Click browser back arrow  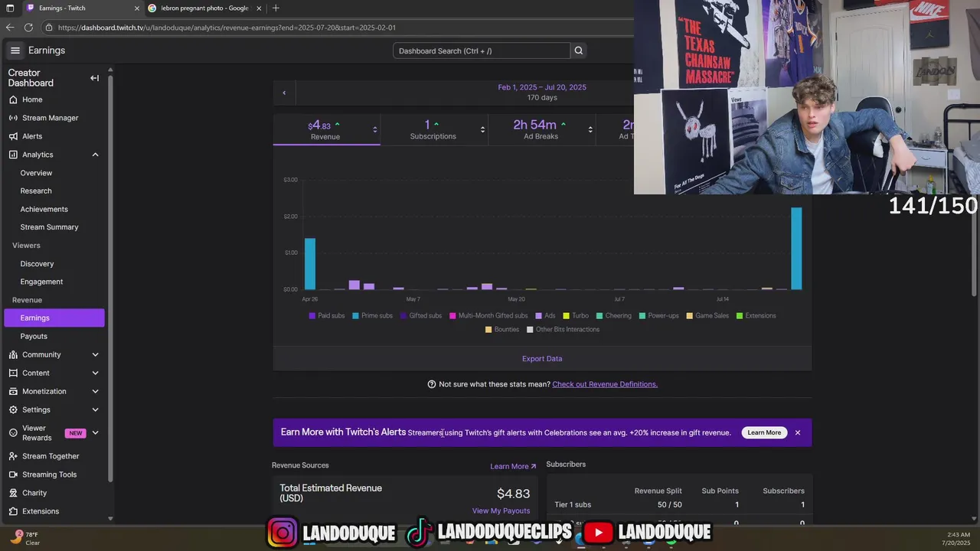coord(10,28)
